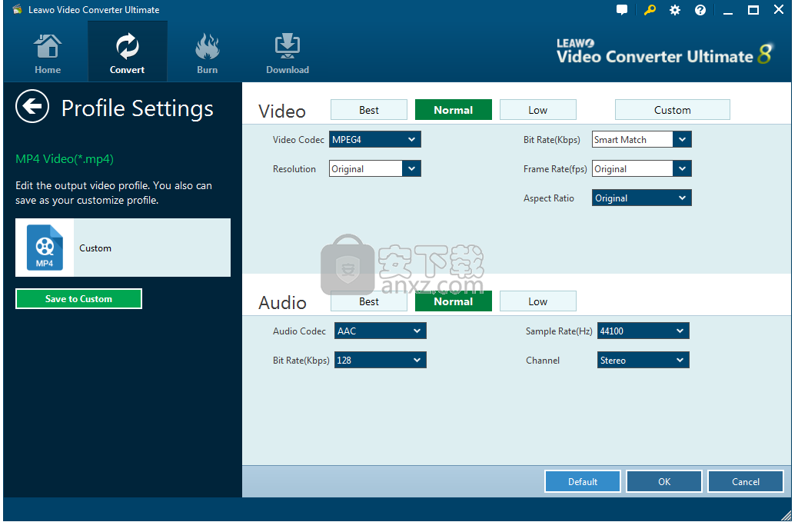
Task: Go back using the Profile Settings arrow
Action: [32, 107]
